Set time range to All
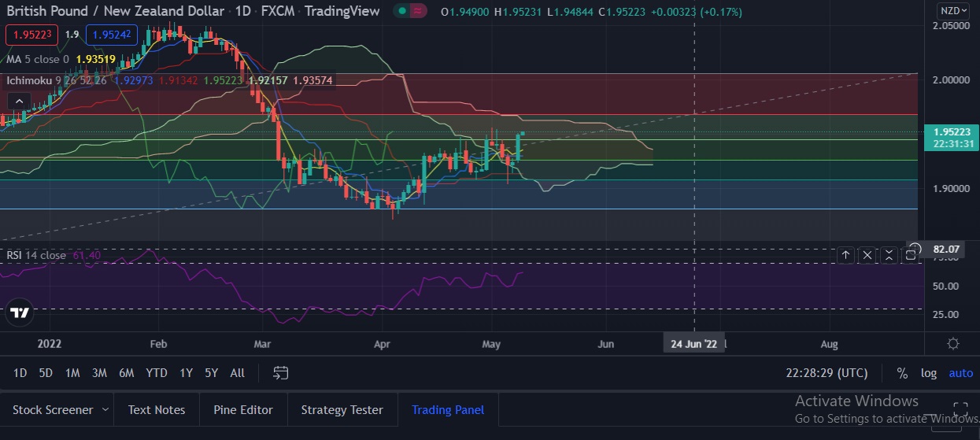 [237, 373]
